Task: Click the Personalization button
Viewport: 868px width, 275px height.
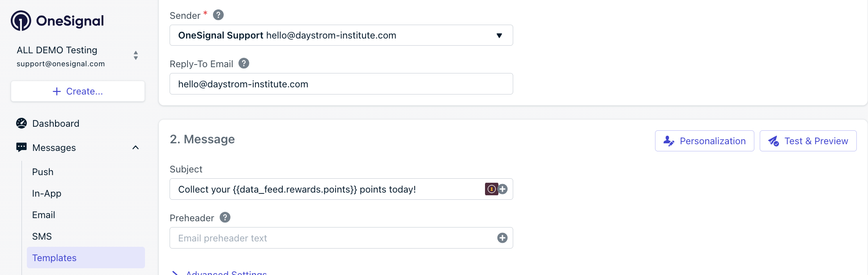Action: point(705,141)
